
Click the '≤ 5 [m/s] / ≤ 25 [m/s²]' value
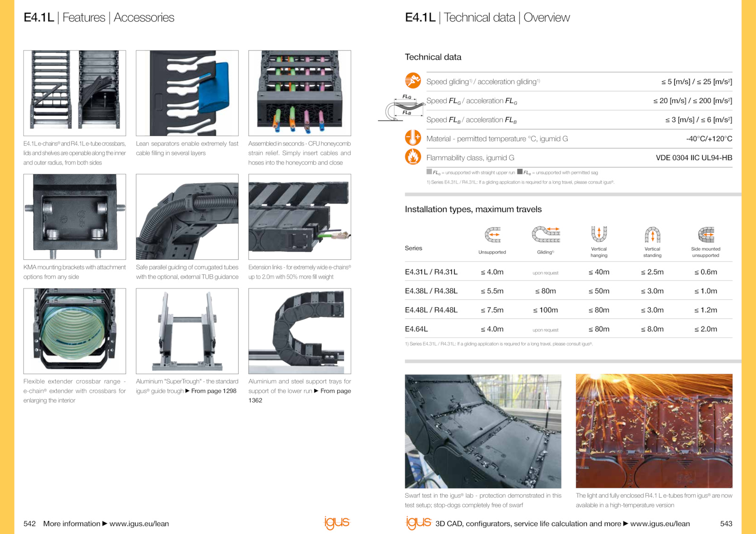(x=696, y=82)
